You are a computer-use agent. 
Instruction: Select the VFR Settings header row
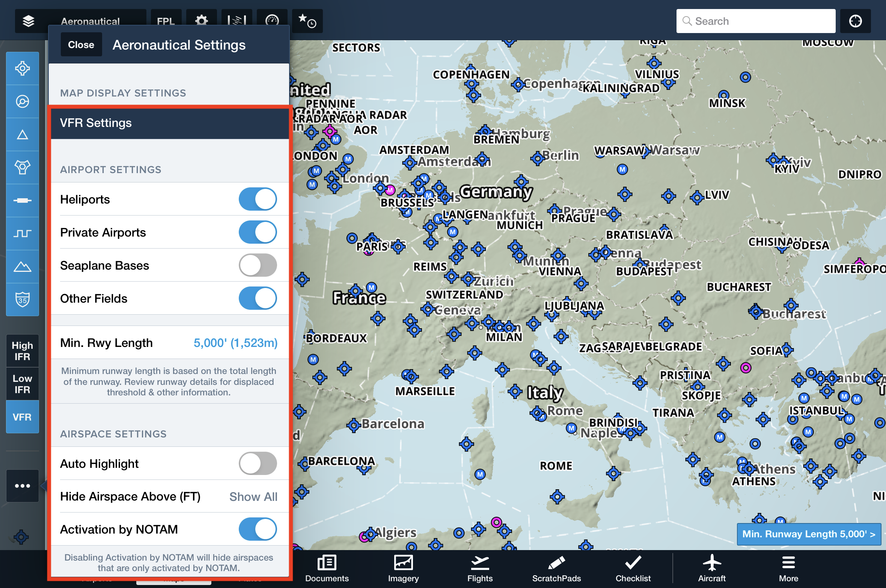point(170,123)
